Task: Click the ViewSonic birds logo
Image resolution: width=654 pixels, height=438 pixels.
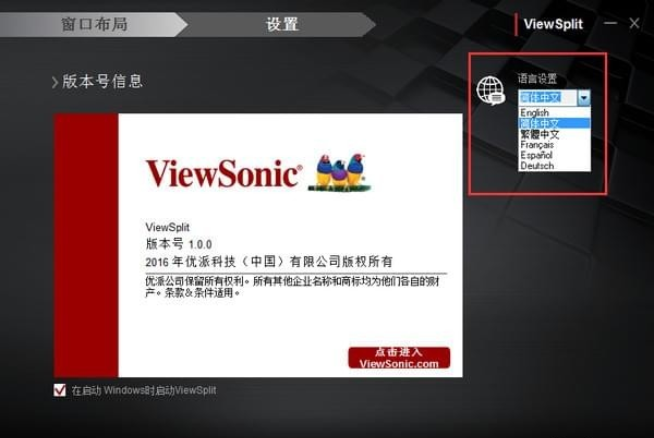Action: [339, 173]
